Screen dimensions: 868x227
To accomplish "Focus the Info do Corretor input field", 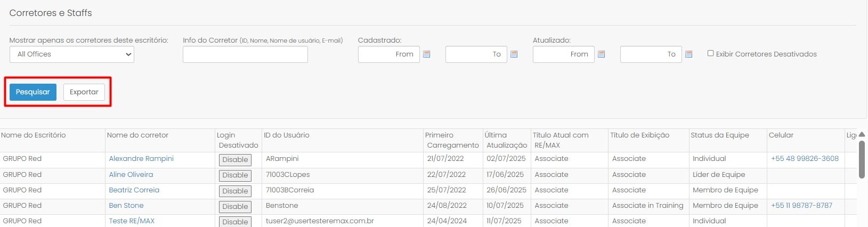I will (245, 54).
